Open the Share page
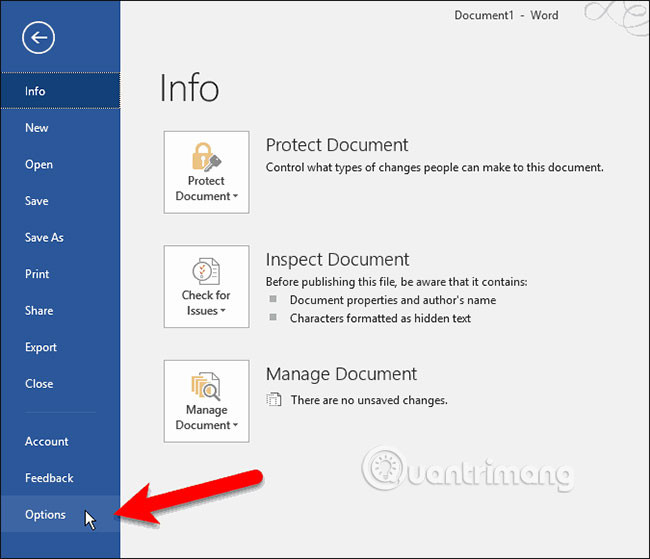The image size is (650, 559). [39, 311]
